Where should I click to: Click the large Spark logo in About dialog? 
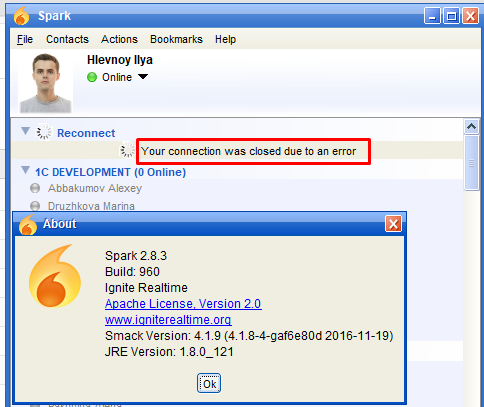click(x=55, y=276)
